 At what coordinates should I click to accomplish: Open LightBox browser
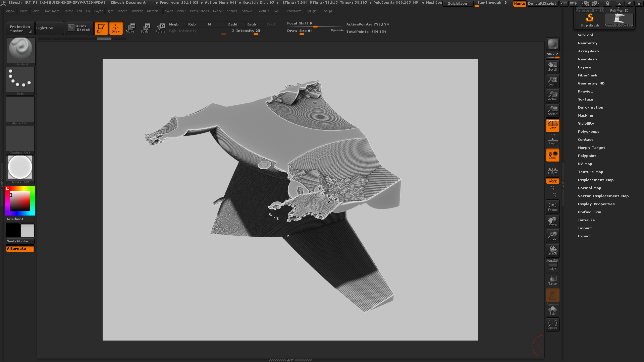(x=49, y=28)
